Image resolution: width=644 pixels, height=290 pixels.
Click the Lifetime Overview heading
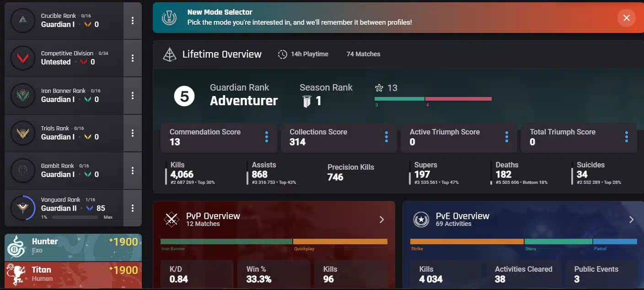coord(222,54)
